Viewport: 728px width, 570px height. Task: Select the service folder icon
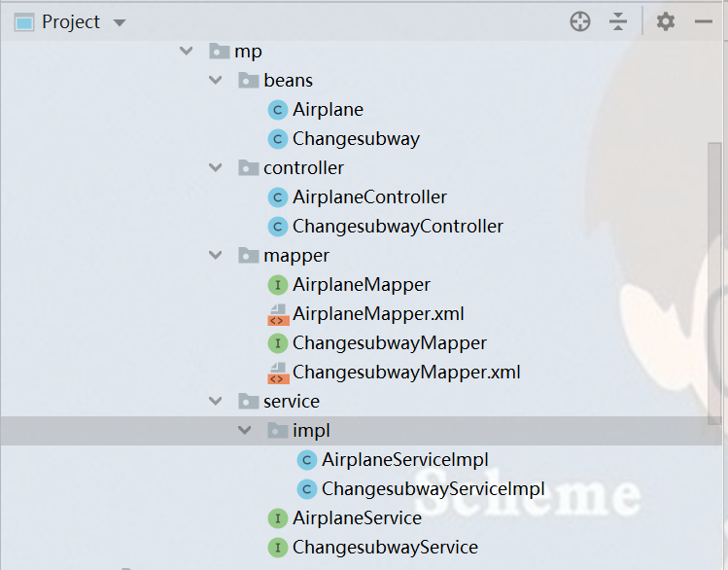(249, 401)
